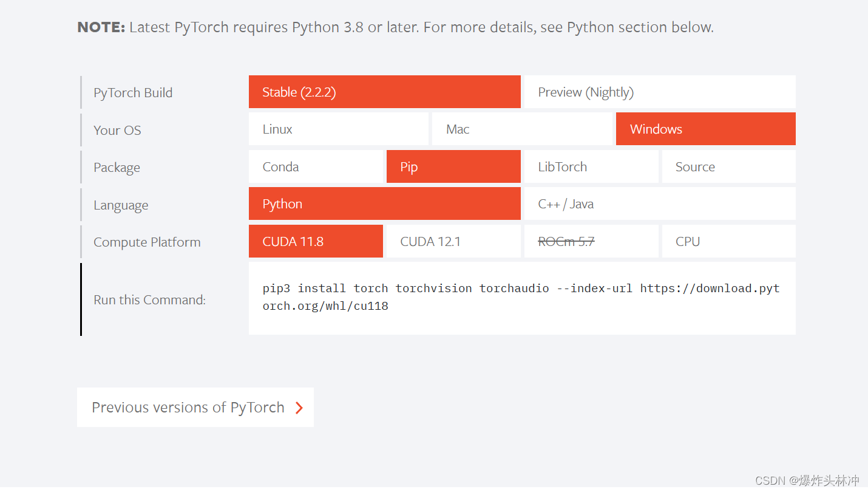Choose the LibTorch package
This screenshot has width=868, height=492.
click(591, 167)
